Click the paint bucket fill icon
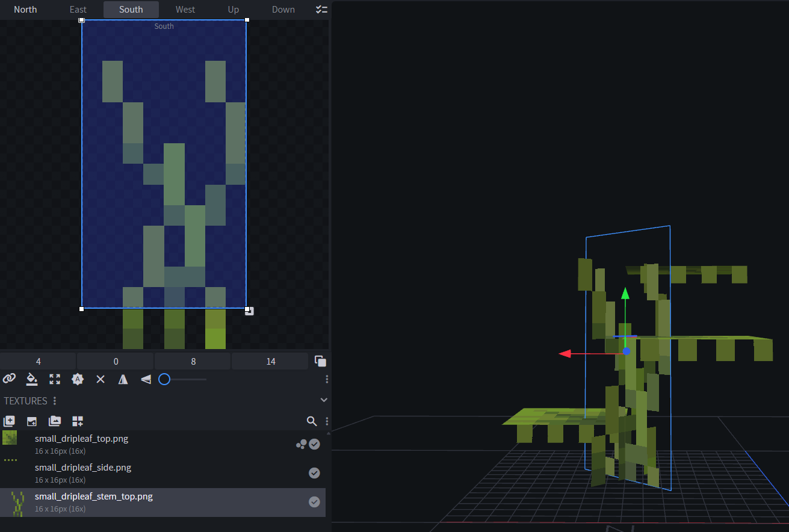 pyautogui.click(x=32, y=379)
